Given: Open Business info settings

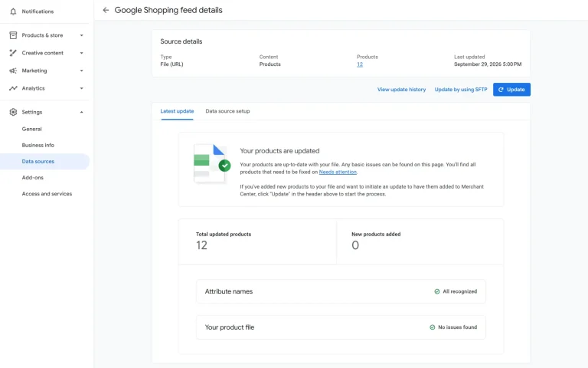Looking at the screenshot, I should pos(38,145).
